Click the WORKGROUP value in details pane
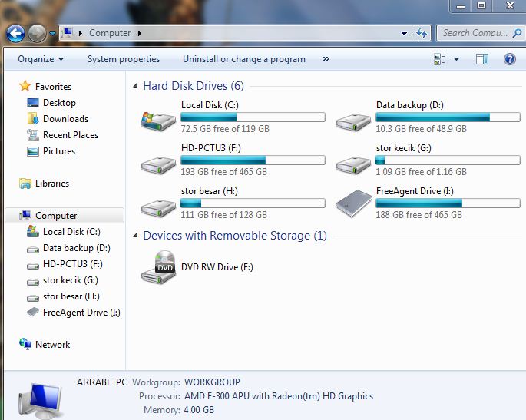Image resolution: width=526 pixels, height=420 pixels. tap(212, 382)
